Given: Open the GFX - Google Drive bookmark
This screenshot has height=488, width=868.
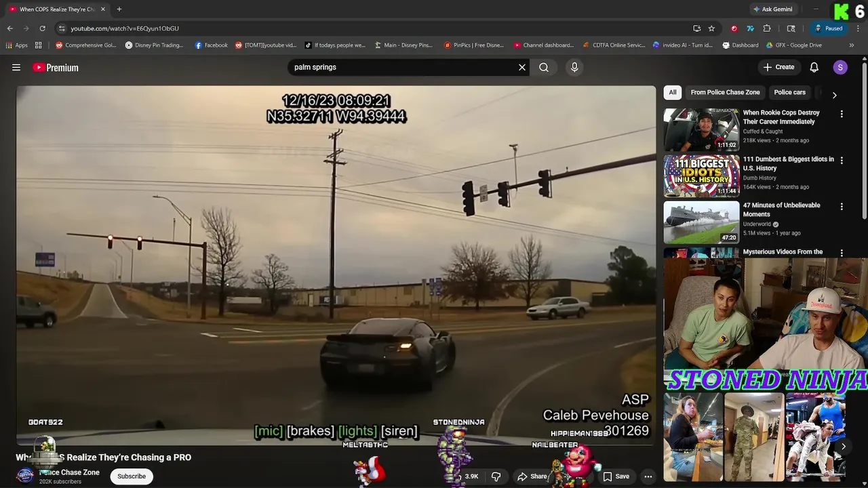Looking at the screenshot, I should coord(793,45).
